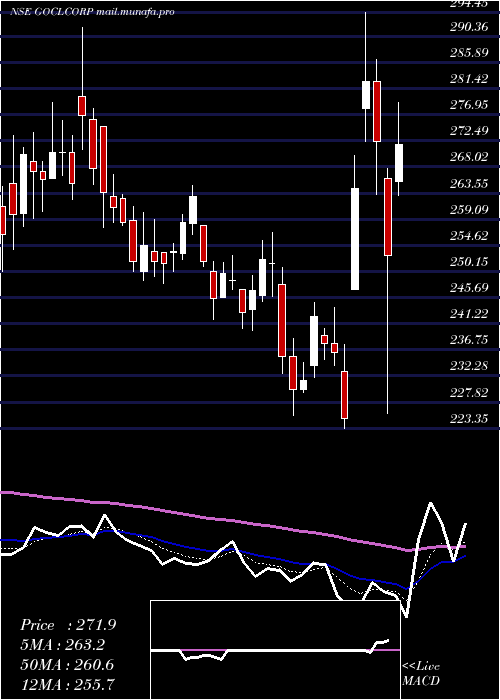
Task: Click the 232.28 price axis label
Action: tap(468, 367)
